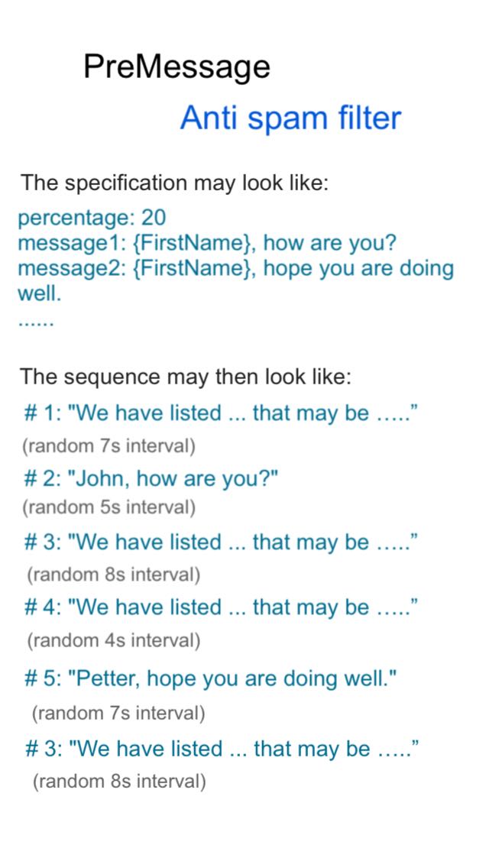Select item # 5 'Petter, hope you are doing well.'

pos(212,679)
